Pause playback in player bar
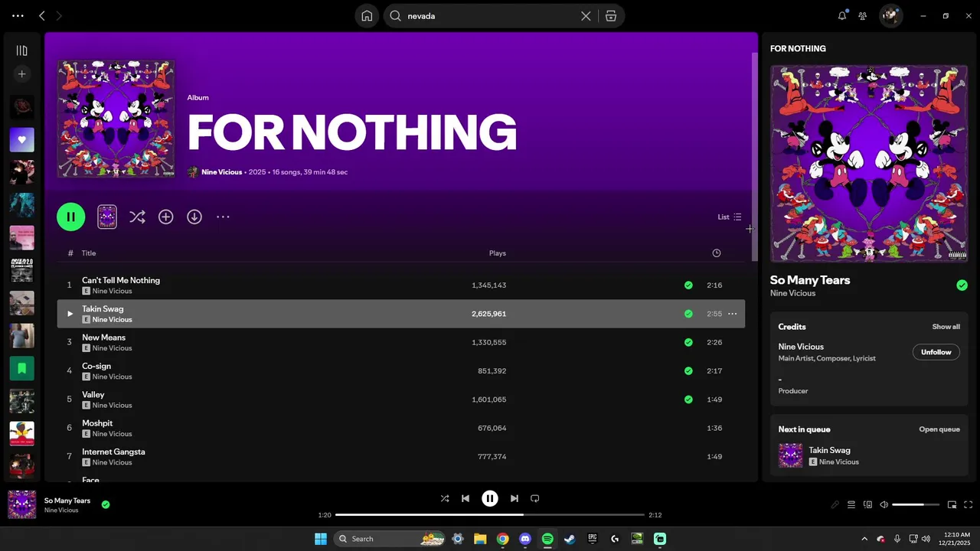Screen dimensions: 980x551 490,498
